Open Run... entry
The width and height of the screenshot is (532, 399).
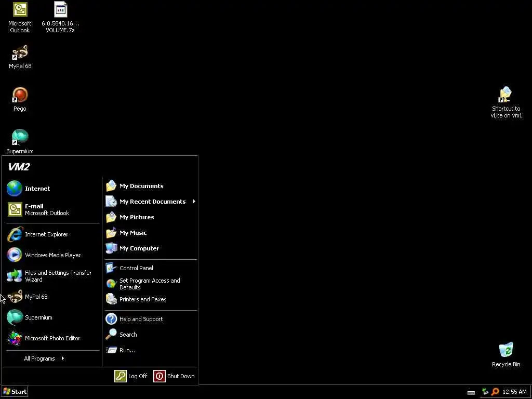coord(151,350)
